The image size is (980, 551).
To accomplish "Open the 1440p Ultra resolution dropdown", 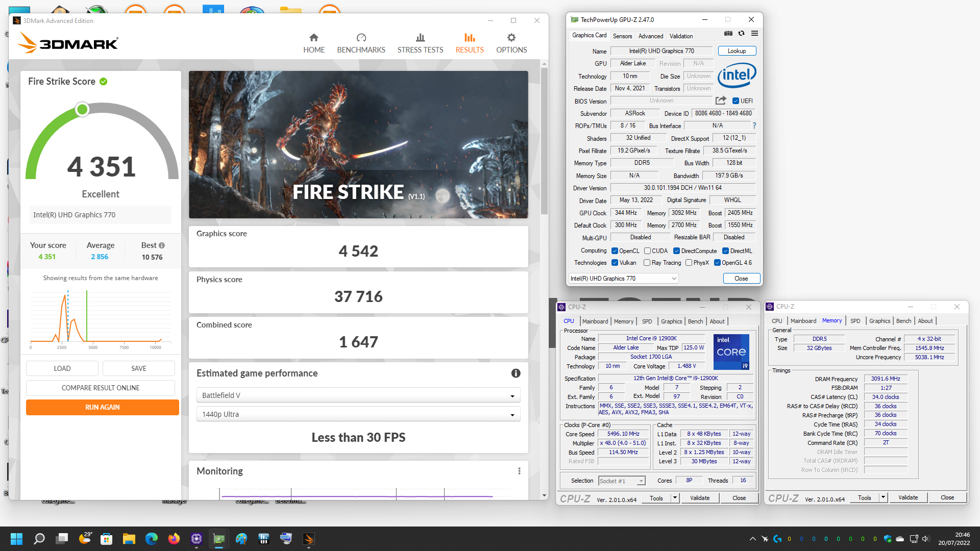I will pyautogui.click(x=358, y=414).
